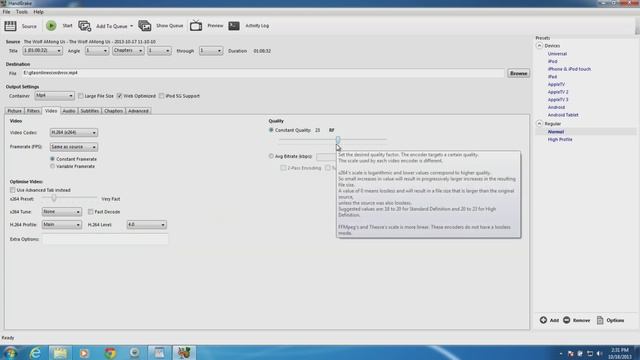Image resolution: width=640 pixels, height=360 pixels.
Task: Click the x264 Preset slider handle
Action: pos(53,198)
